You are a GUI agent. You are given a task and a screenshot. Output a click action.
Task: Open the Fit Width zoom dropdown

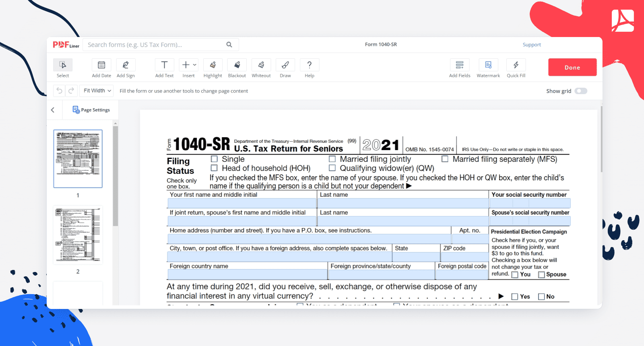(x=97, y=91)
